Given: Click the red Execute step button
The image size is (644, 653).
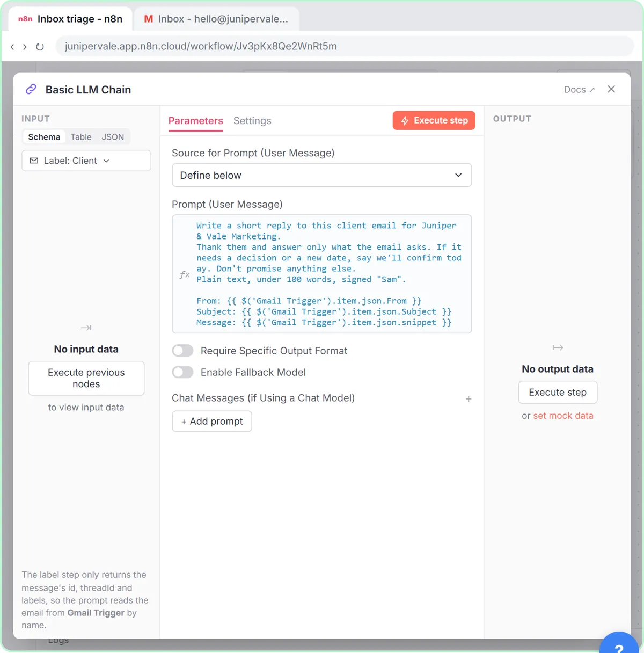Looking at the screenshot, I should coord(434,120).
